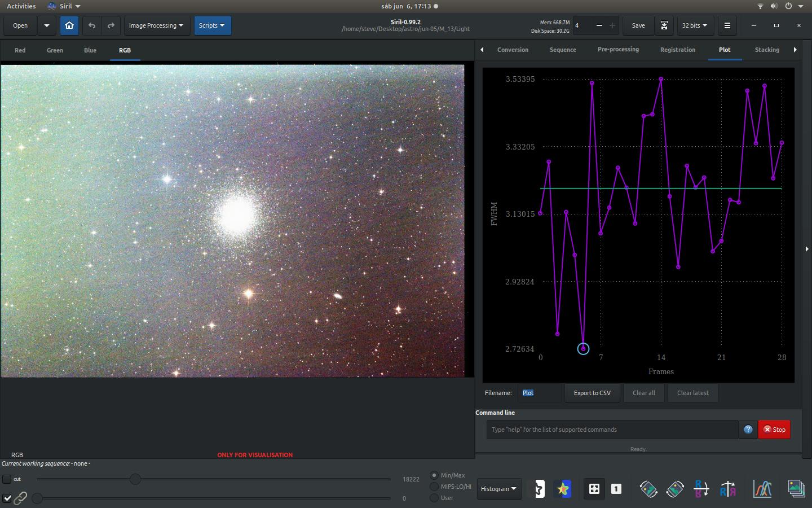The width and height of the screenshot is (812, 508).
Task: Click the upper cut level slider handle
Action: 135,479
